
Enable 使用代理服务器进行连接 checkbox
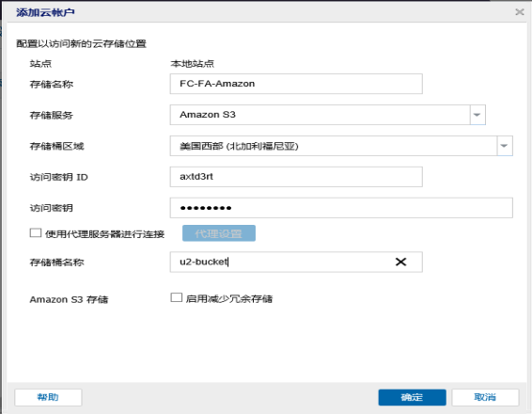(x=36, y=233)
